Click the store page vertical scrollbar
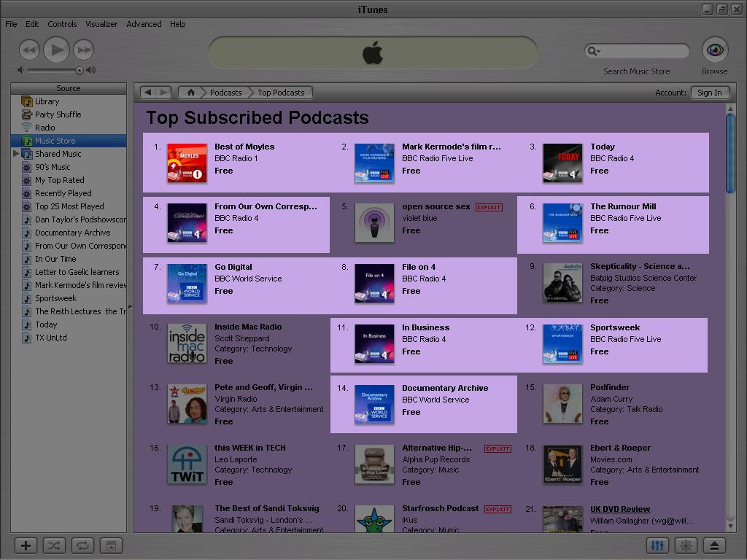The width and height of the screenshot is (747, 560). coord(730,153)
